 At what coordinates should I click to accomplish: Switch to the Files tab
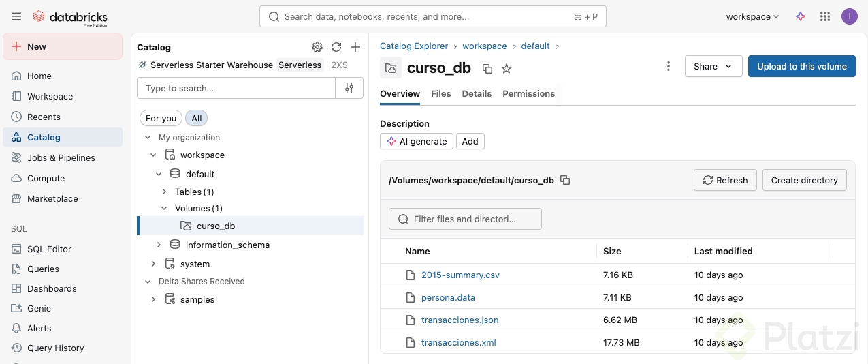pyautogui.click(x=441, y=93)
